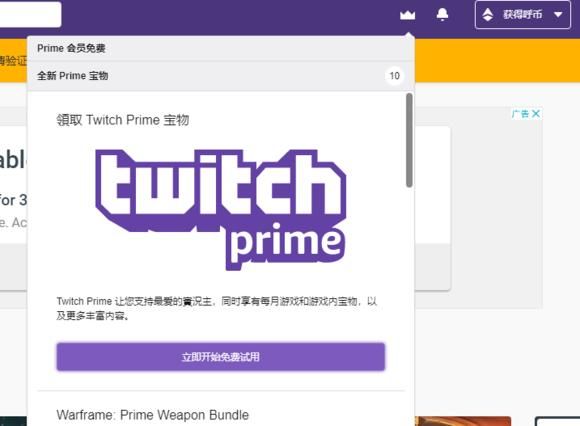Click the 10 count badge

pyautogui.click(x=394, y=76)
